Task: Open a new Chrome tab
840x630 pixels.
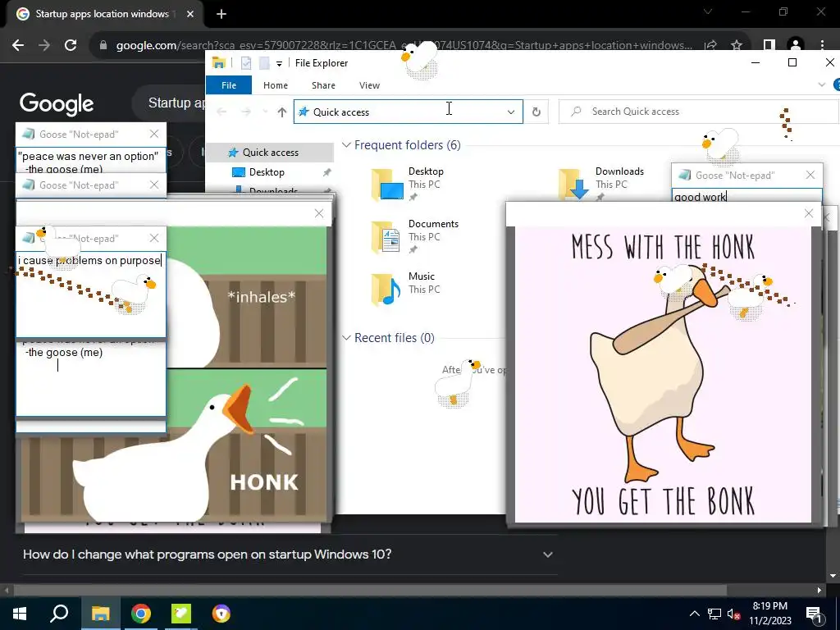Action: pos(221,15)
